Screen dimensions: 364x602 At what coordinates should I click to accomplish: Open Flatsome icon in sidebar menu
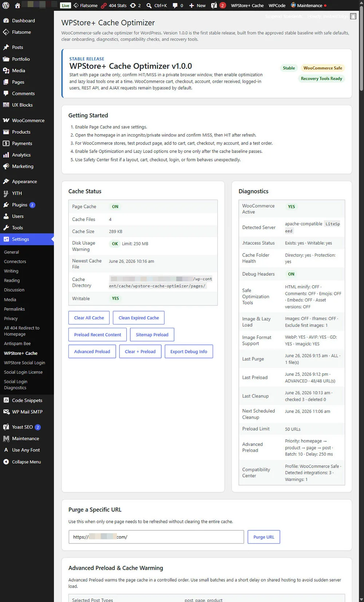coord(6,32)
